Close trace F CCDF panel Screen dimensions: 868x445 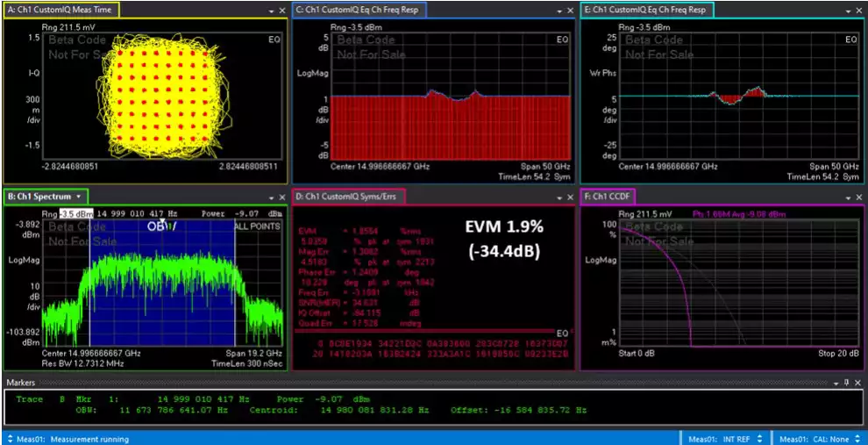[858, 197]
